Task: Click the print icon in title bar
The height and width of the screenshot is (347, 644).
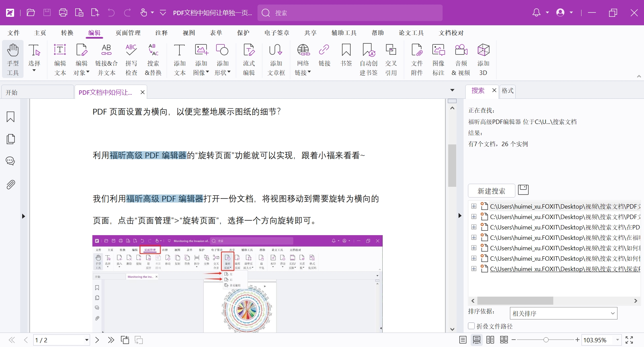Action: click(63, 13)
